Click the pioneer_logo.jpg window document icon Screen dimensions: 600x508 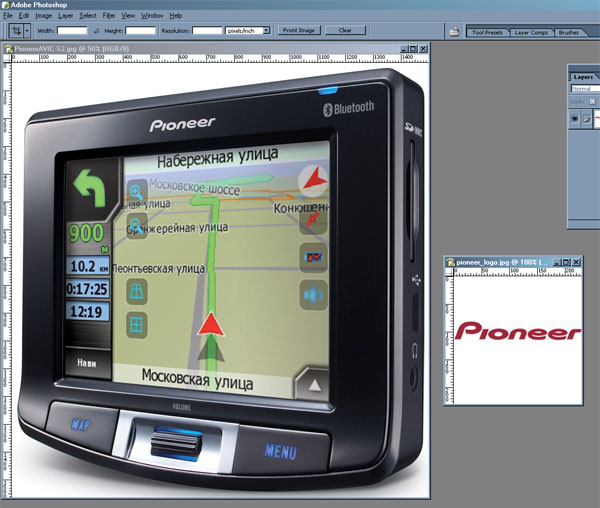451,262
